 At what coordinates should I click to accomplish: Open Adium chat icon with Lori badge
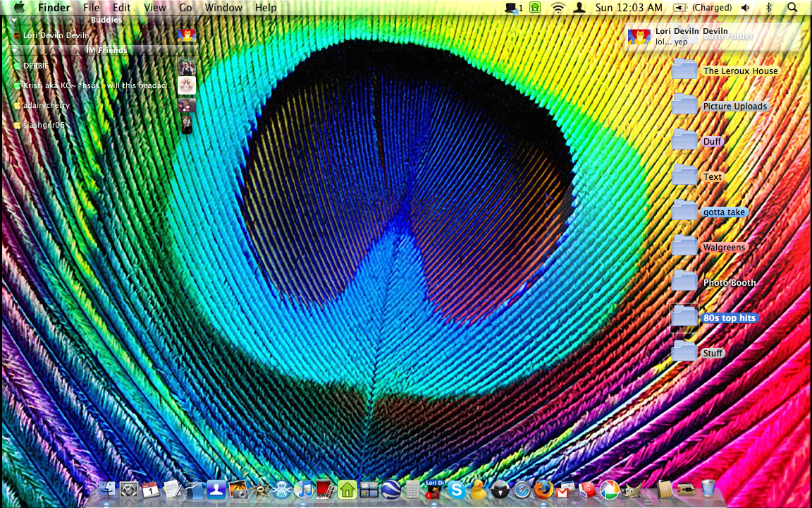(434, 490)
